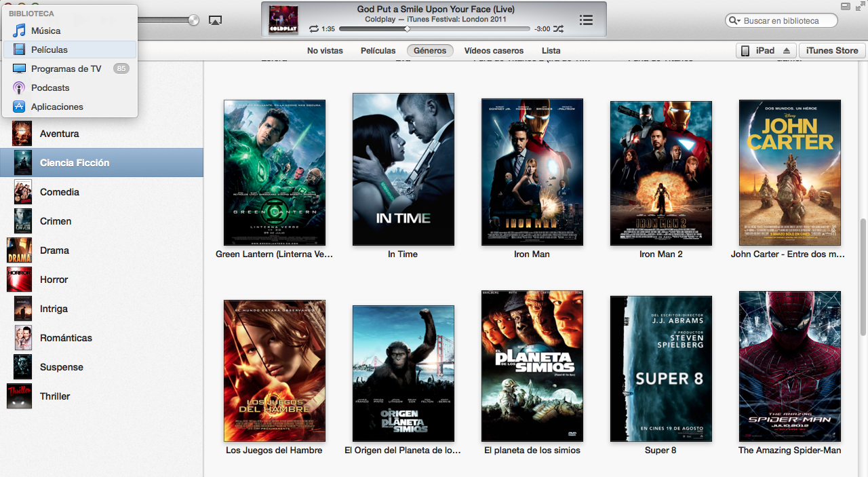Click the volume slider knob
Viewport: 868px width, 477px height.
click(x=194, y=20)
